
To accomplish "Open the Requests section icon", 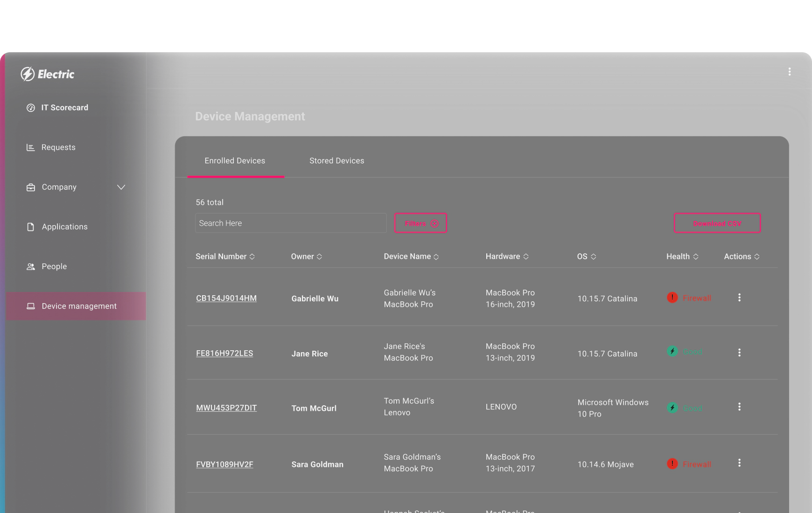I will [x=30, y=147].
